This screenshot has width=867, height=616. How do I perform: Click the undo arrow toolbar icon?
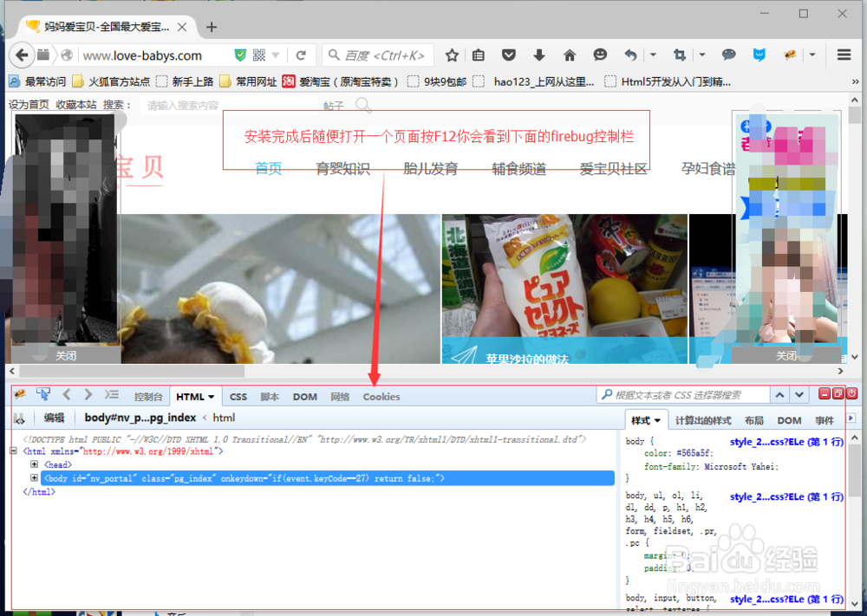(630, 55)
